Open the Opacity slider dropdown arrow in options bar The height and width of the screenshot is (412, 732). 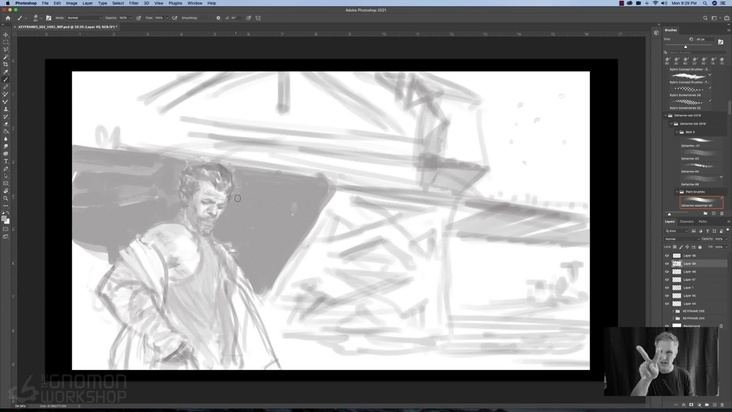tap(131, 18)
